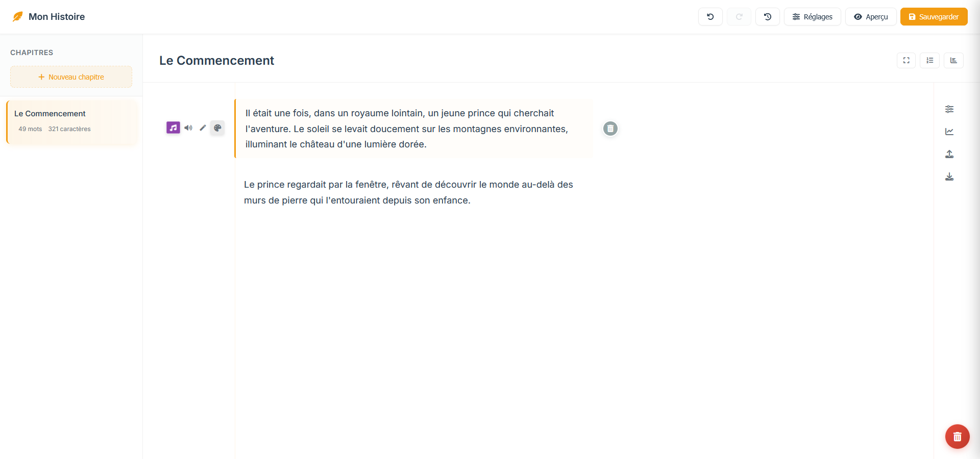The width and height of the screenshot is (980, 459).
Task: Open the color palette for the paragraph
Action: pyautogui.click(x=217, y=128)
